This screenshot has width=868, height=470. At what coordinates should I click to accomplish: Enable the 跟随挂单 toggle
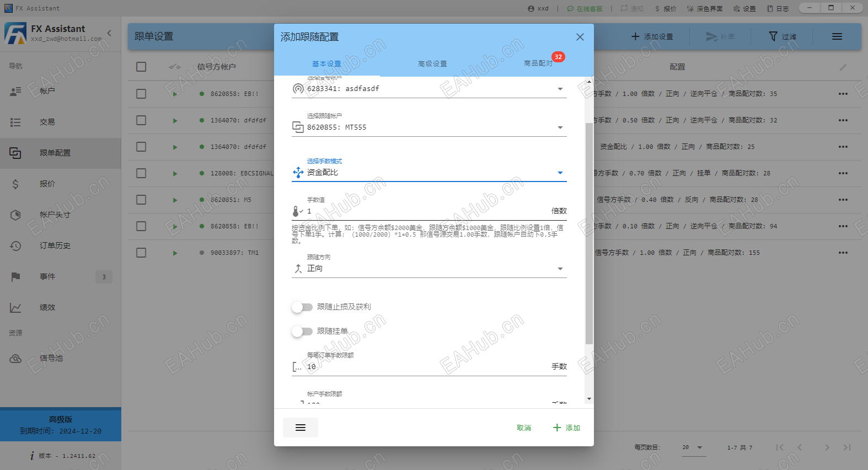(302, 332)
